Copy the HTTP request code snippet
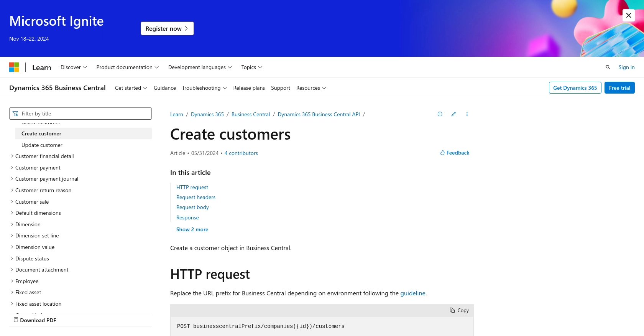This screenshot has width=644, height=336. pyautogui.click(x=459, y=310)
